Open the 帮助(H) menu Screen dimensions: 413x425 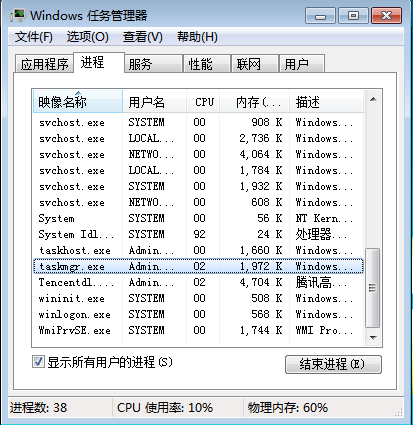tap(197, 37)
